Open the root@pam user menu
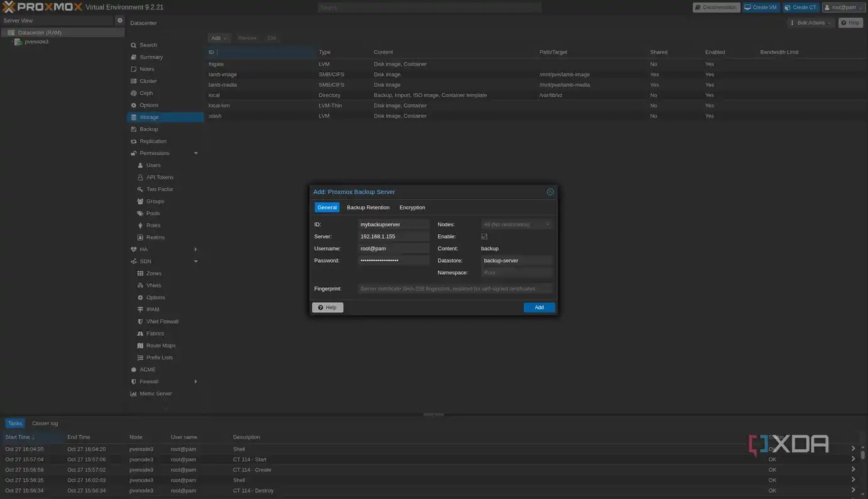The image size is (868, 499). click(x=844, y=8)
